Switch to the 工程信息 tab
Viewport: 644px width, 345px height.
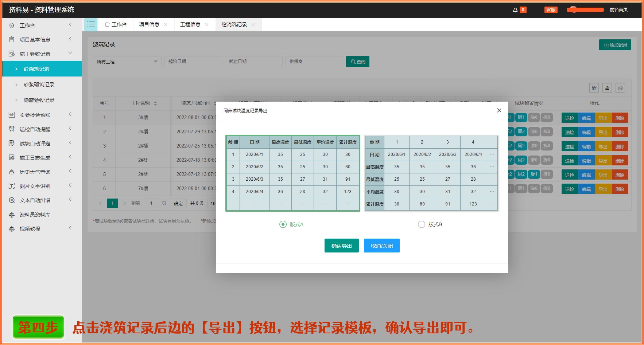(x=190, y=24)
